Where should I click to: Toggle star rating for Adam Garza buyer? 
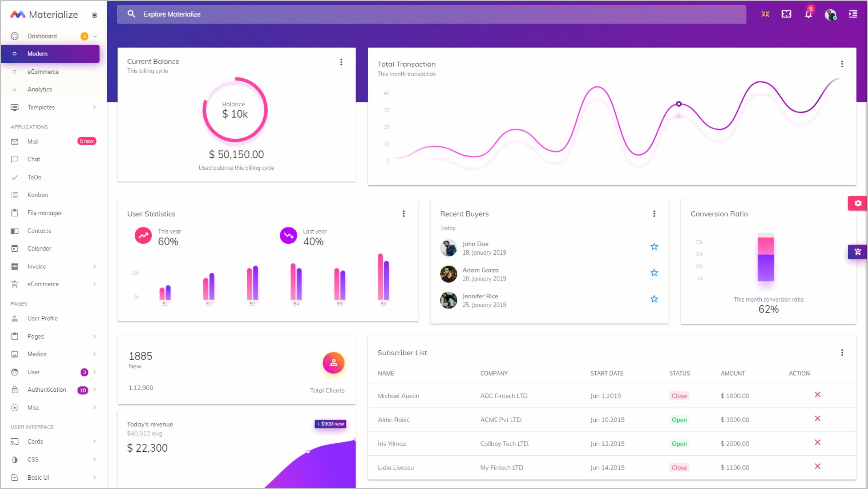coord(655,273)
